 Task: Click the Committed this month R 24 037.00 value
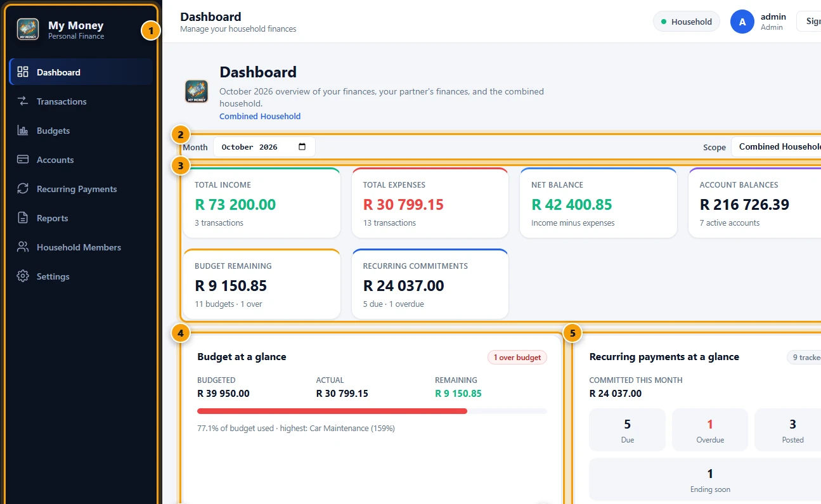[616, 394]
